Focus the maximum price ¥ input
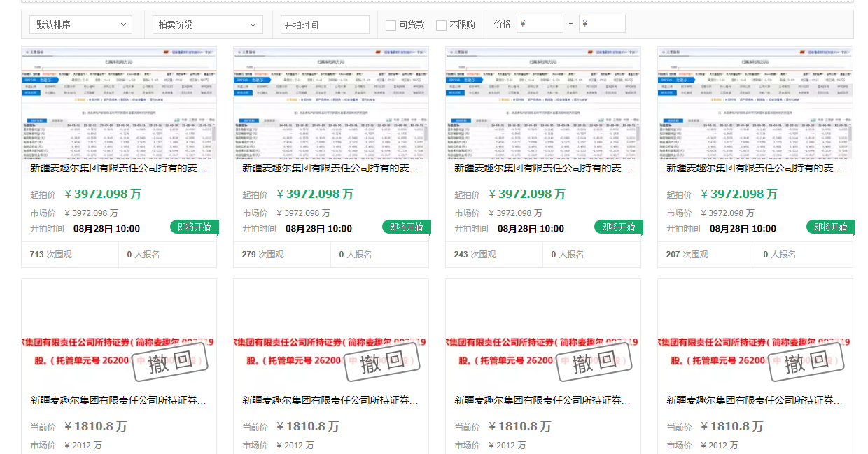Image resolution: width=868 pixels, height=454 pixels. 602,24
